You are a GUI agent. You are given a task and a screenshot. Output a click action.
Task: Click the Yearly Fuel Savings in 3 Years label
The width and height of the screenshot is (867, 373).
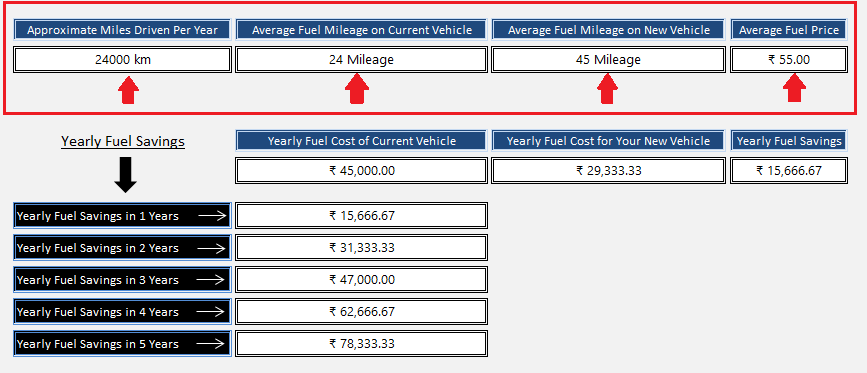click(122, 280)
